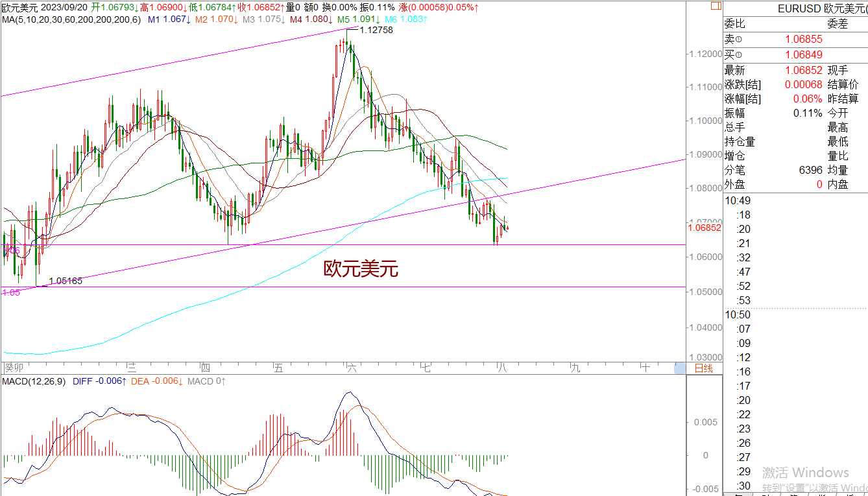Click the blue time-axis scroll handle beside 日线
Screen dimensions: 868x496
[679, 368]
